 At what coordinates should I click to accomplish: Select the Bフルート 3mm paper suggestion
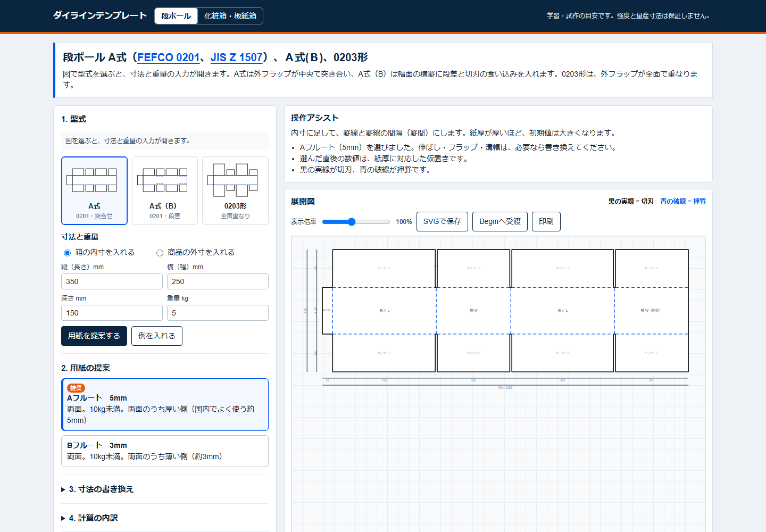tap(165, 451)
